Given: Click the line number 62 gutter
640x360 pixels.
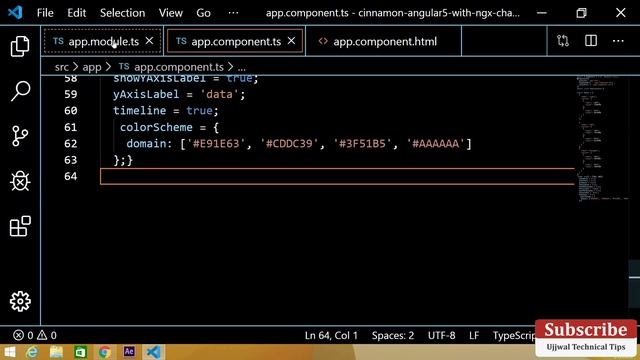Looking at the screenshot, I should [70, 144].
